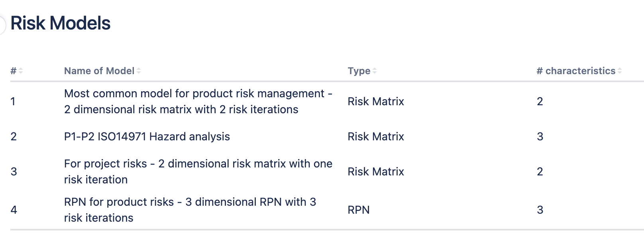Toggle sort order on the # characteristics column

pos(619,71)
